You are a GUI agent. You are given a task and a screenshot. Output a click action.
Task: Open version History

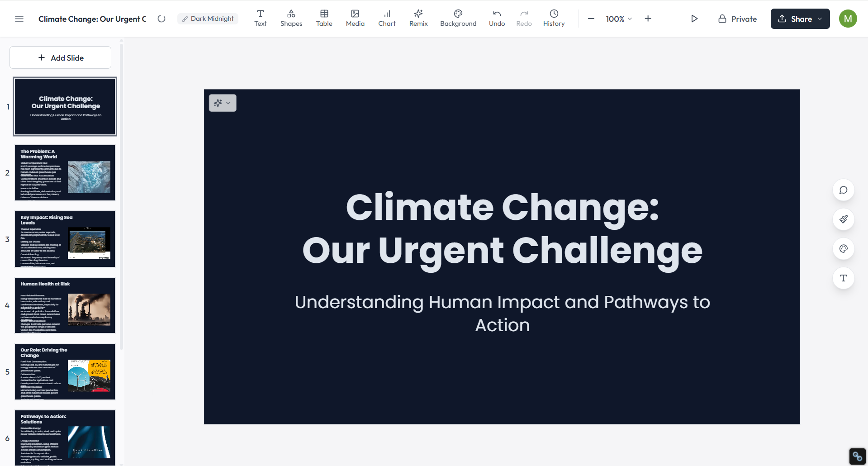554,18
